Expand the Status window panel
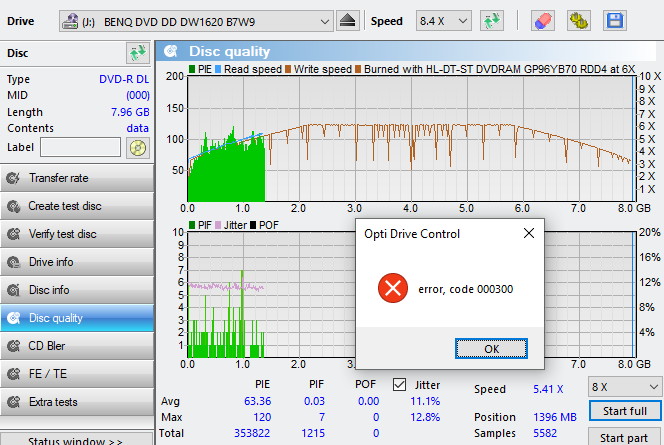The height and width of the screenshot is (445, 664). pyautogui.click(x=76, y=440)
